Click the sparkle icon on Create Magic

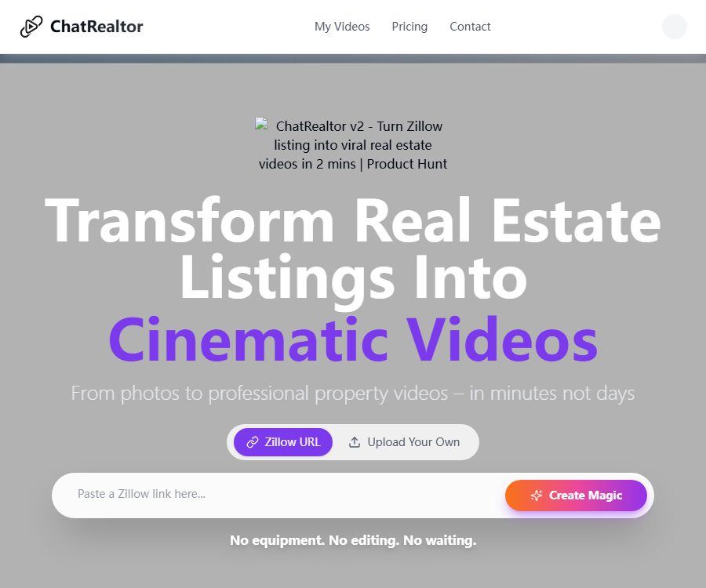point(537,495)
